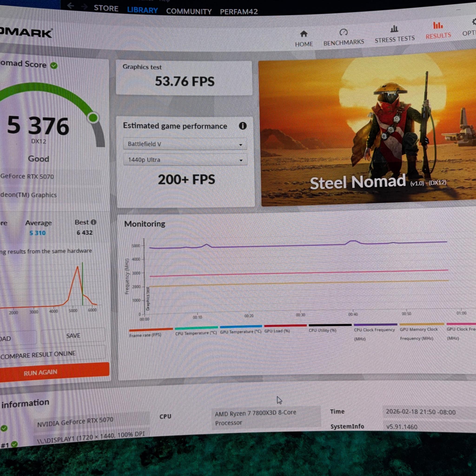Open the PERFAM42 profile menu

click(239, 12)
